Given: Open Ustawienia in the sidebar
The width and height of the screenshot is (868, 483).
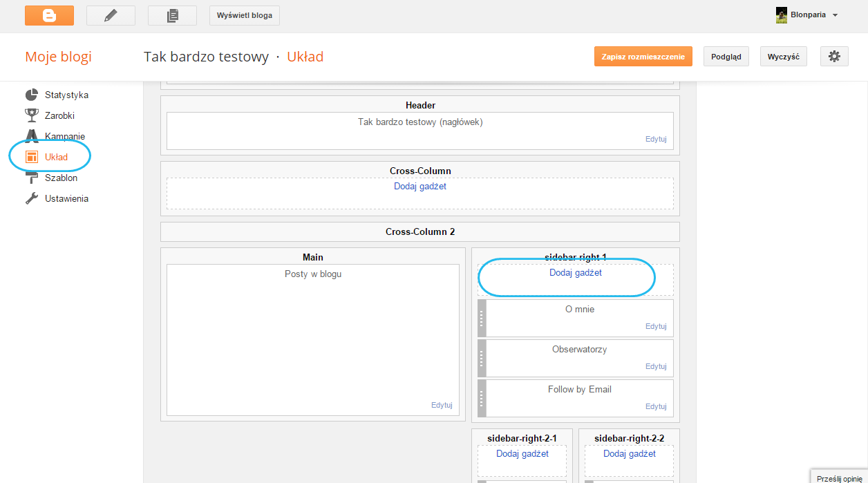Looking at the screenshot, I should (x=66, y=198).
